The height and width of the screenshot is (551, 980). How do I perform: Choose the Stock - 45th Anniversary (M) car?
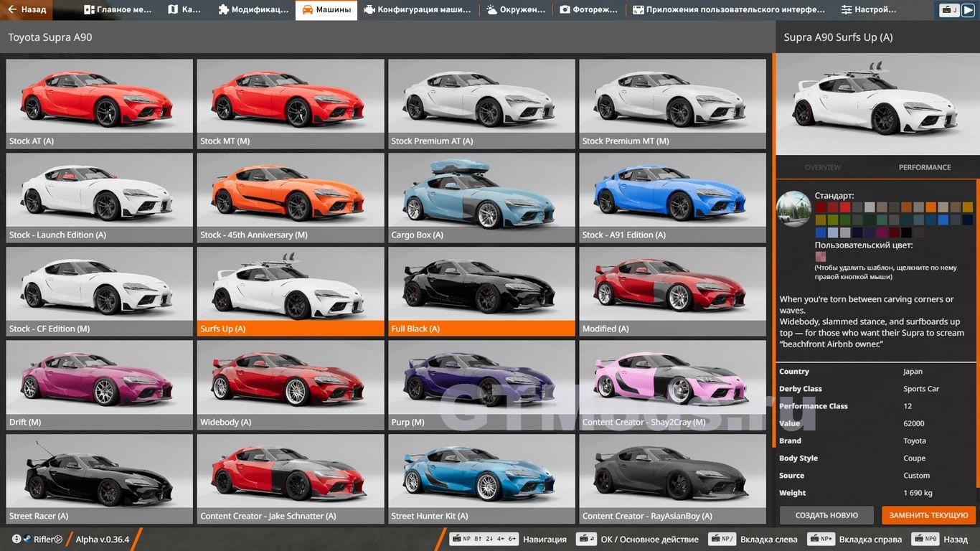pyautogui.click(x=291, y=197)
